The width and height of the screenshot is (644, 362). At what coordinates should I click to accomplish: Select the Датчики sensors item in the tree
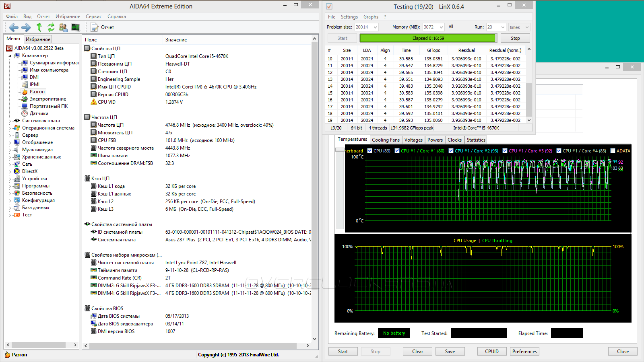(x=39, y=113)
